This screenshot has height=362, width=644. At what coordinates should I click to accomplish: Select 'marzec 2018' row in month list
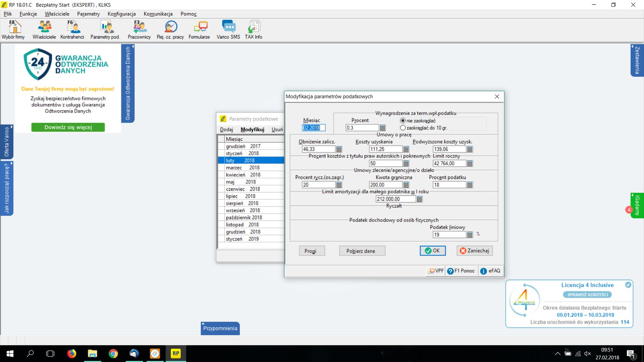pos(251,168)
